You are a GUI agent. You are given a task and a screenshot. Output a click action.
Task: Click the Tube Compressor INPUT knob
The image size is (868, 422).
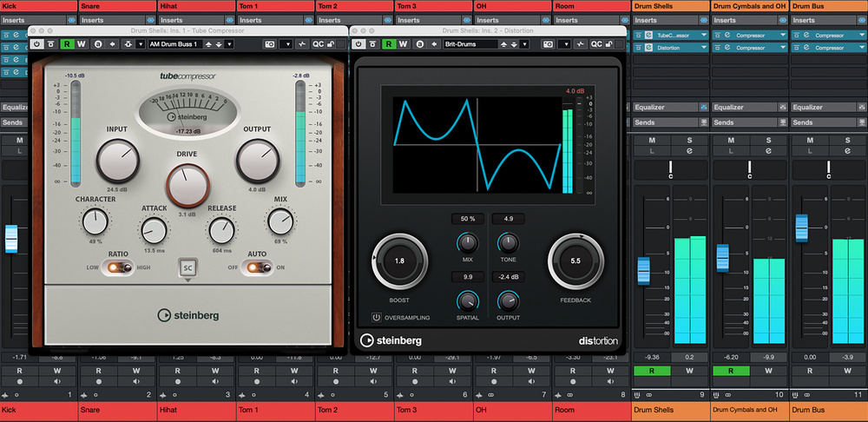[x=118, y=162]
